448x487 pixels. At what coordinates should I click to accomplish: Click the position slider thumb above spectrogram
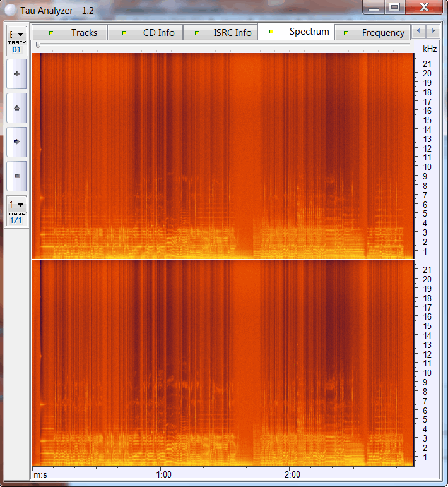[38, 45]
